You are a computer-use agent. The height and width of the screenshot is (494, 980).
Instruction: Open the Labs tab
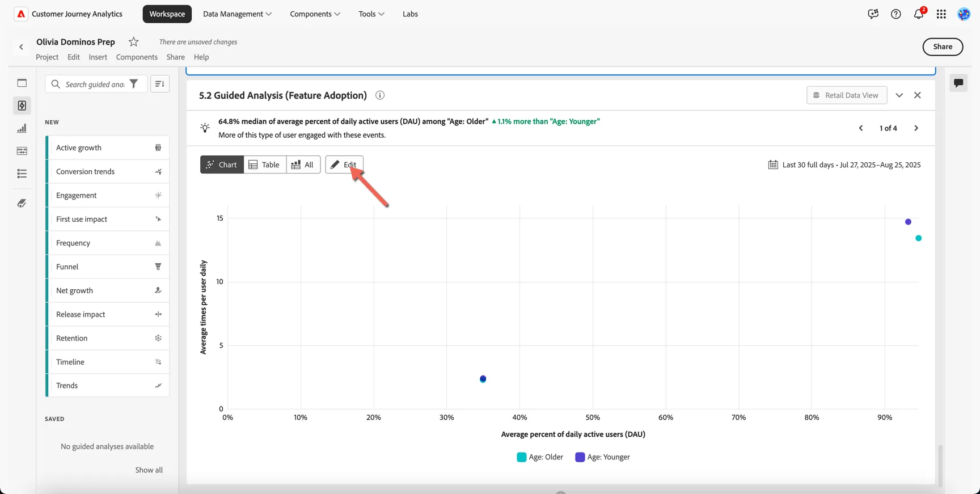[410, 14]
